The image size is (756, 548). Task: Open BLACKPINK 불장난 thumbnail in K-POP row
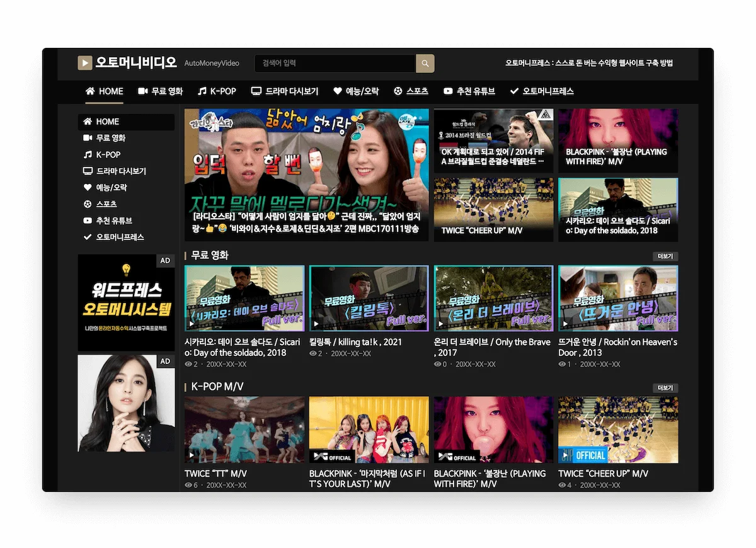[x=494, y=430]
